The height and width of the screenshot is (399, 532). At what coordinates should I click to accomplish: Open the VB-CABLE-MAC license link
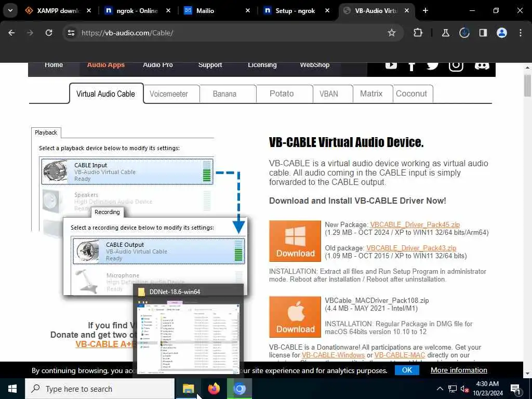coord(400,355)
